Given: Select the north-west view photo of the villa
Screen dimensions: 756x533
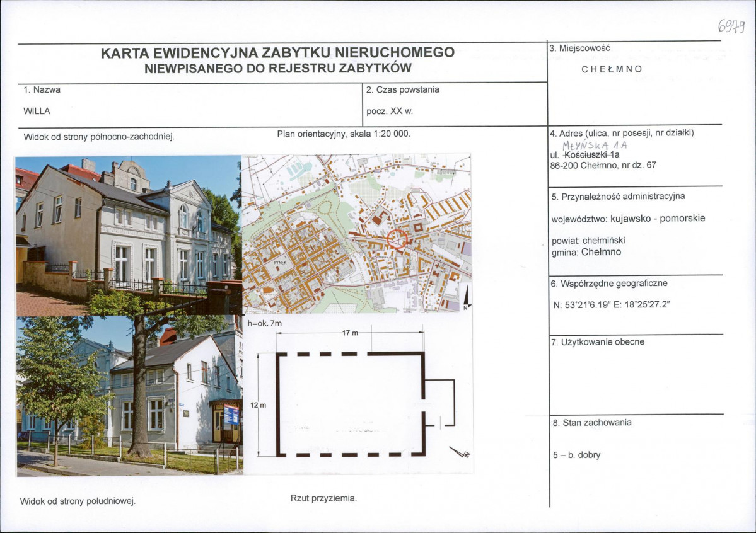Looking at the screenshot, I should click(x=128, y=235).
